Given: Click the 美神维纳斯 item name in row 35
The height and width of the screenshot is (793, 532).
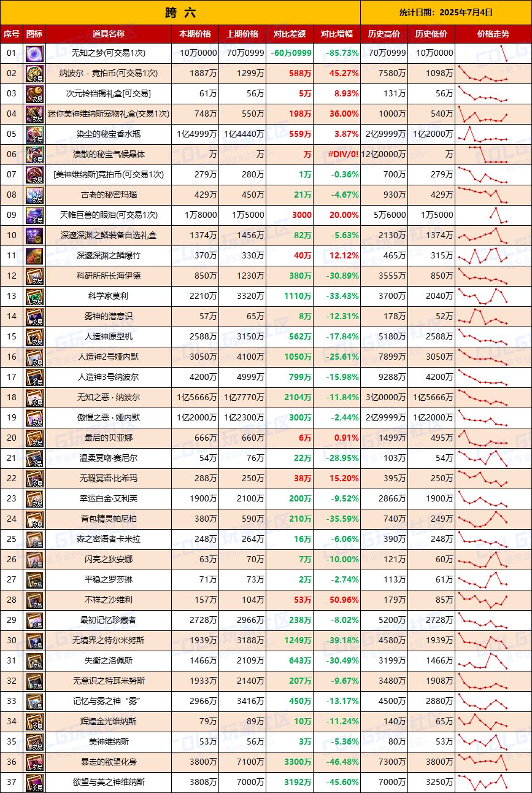Looking at the screenshot, I should click(109, 742).
